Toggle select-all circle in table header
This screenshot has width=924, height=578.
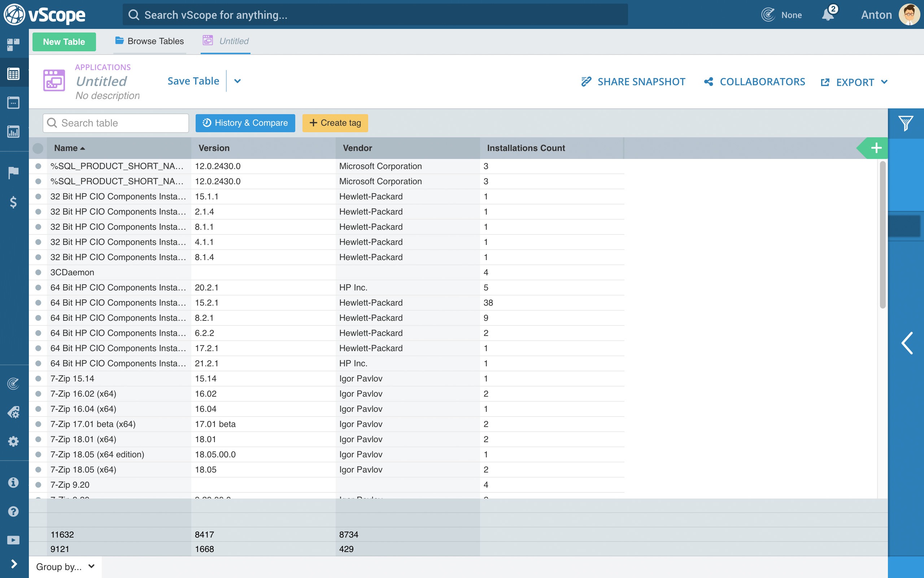coord(38,148)
